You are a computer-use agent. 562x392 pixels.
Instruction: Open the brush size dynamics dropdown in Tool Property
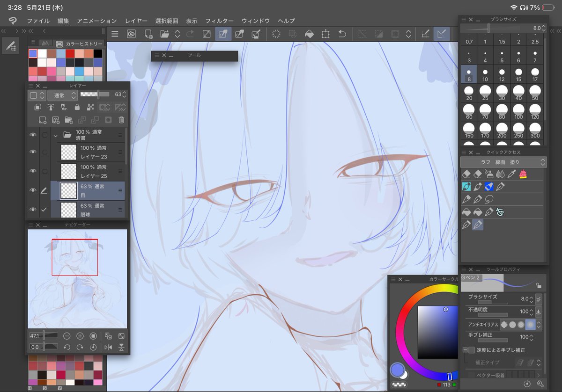point(539,298)
